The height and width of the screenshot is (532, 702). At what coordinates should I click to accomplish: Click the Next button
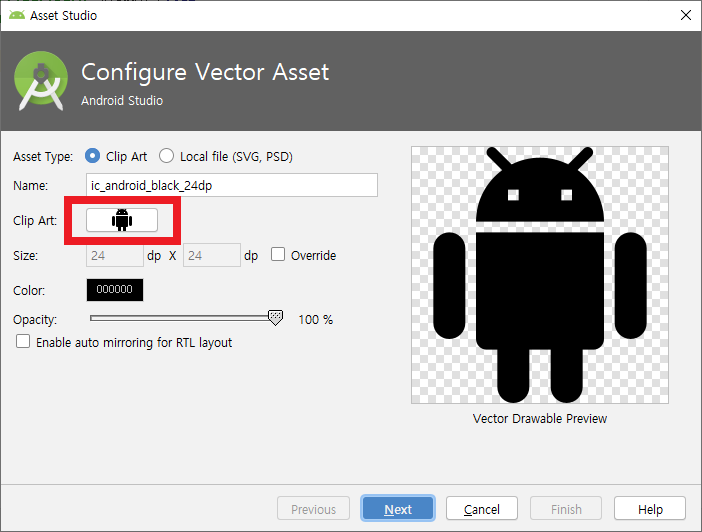click(x=398, y=509)
